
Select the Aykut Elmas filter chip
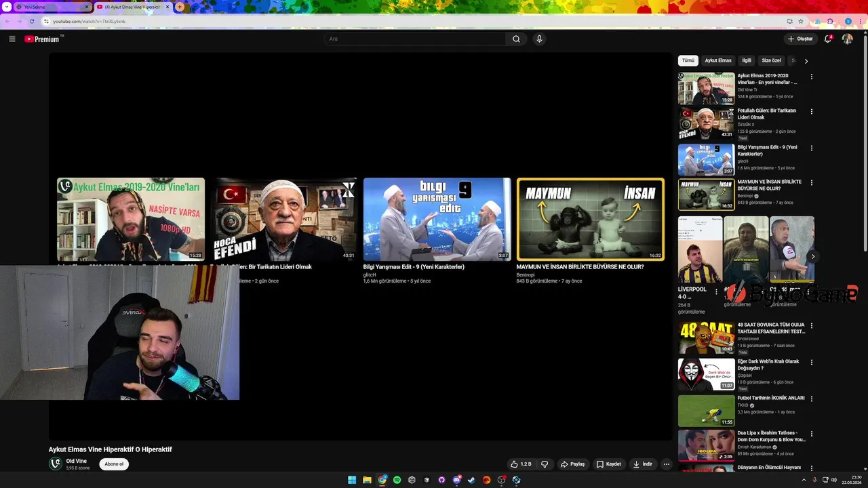click(x=718, y=60)
